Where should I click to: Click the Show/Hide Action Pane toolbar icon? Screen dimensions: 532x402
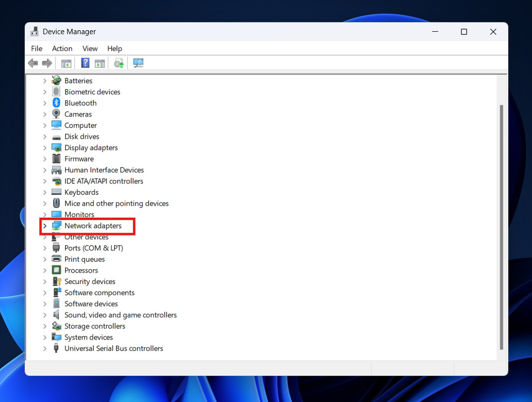click(100, 63)
